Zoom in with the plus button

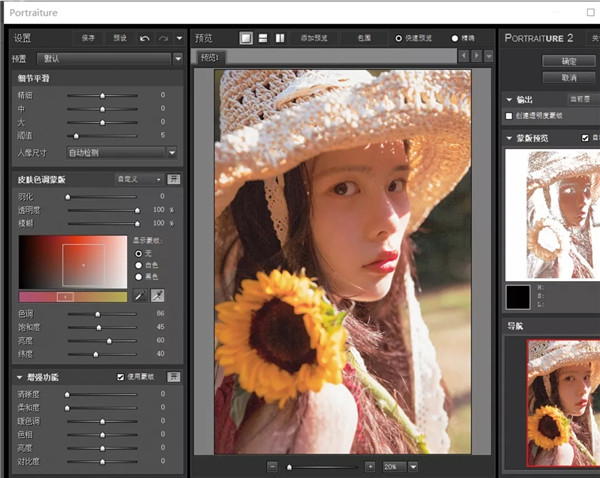370,467
